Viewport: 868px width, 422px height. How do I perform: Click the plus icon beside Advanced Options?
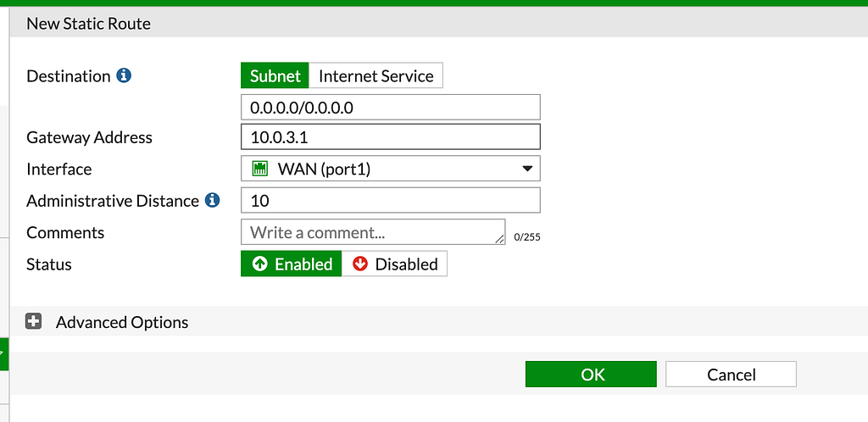(x=34, y=321)
